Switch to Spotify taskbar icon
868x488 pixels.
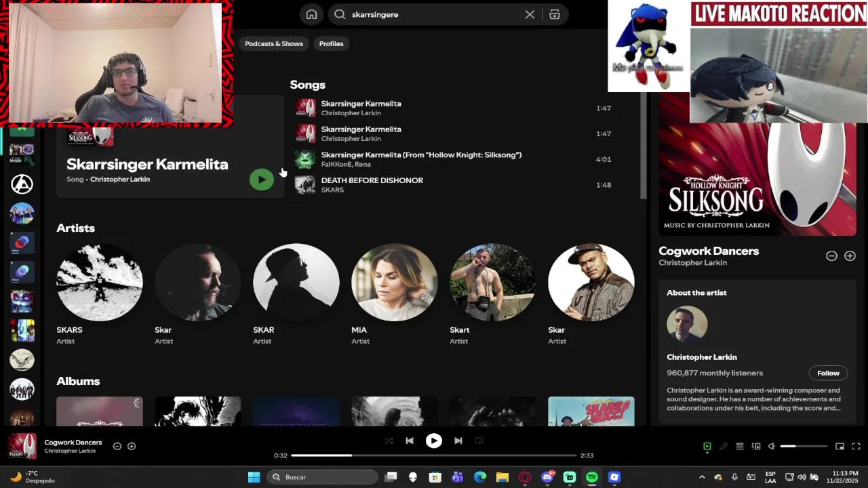(x=592, y=477)
